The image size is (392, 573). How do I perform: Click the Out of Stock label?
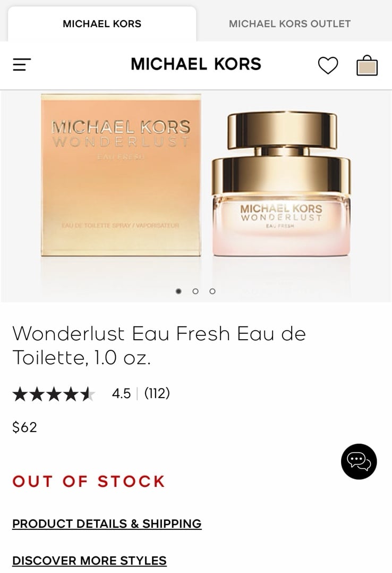click(x=89, y=481)
